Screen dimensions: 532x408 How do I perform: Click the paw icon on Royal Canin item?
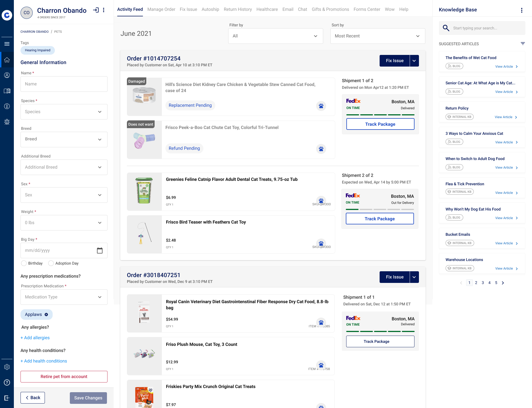point(321,323)
